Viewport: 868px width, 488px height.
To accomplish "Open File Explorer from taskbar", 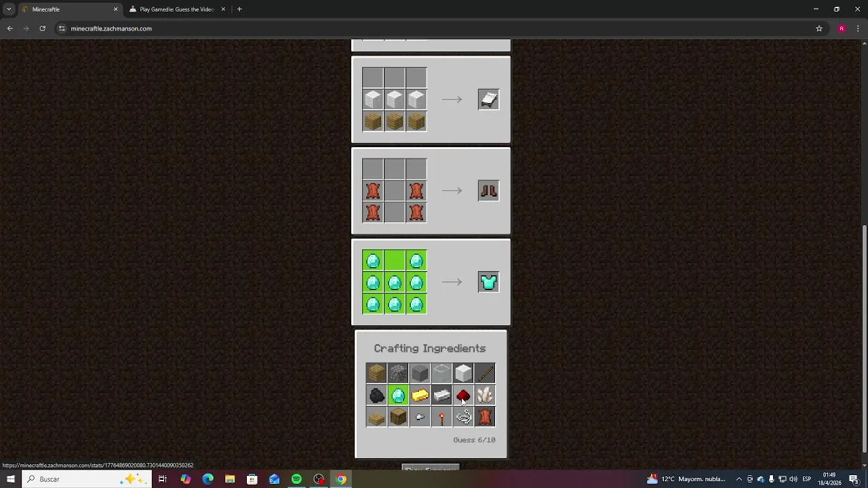I will [230, 479].
